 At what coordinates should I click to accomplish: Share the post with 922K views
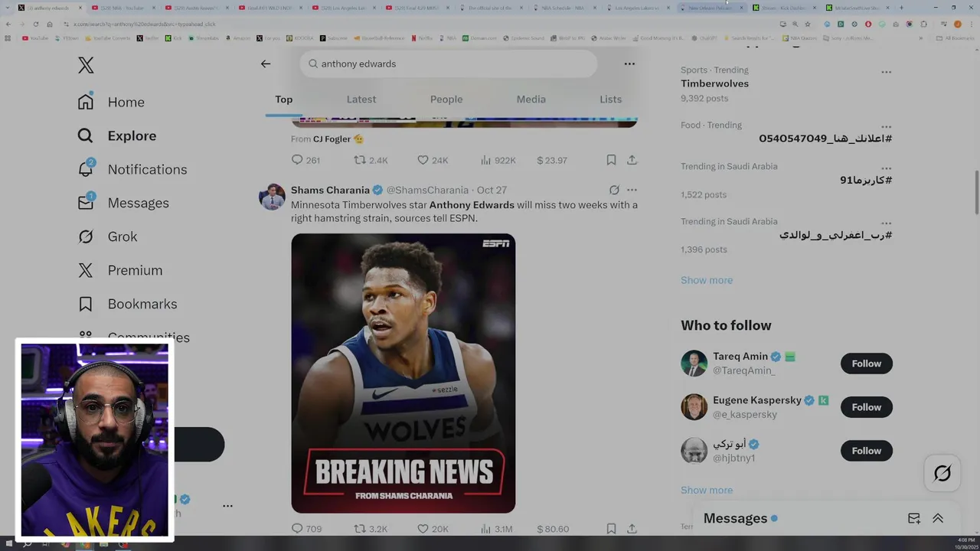point(632,160)
